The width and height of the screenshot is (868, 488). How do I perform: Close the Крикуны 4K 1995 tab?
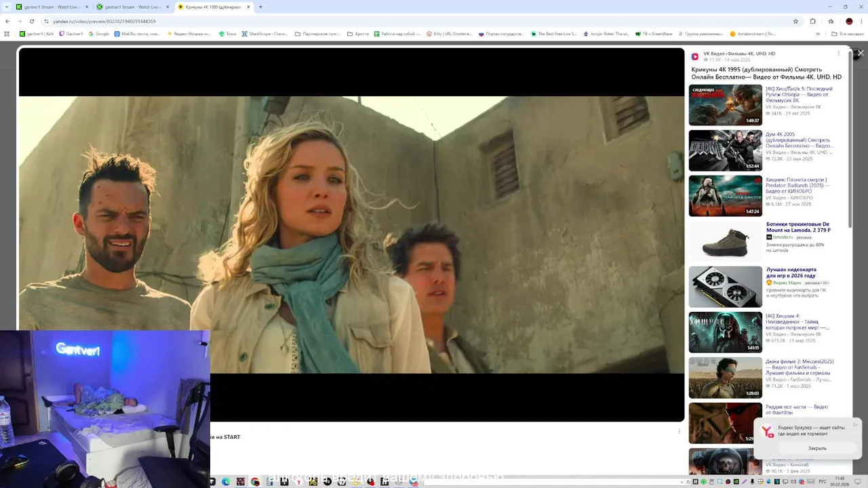click(x=248, y=7)
